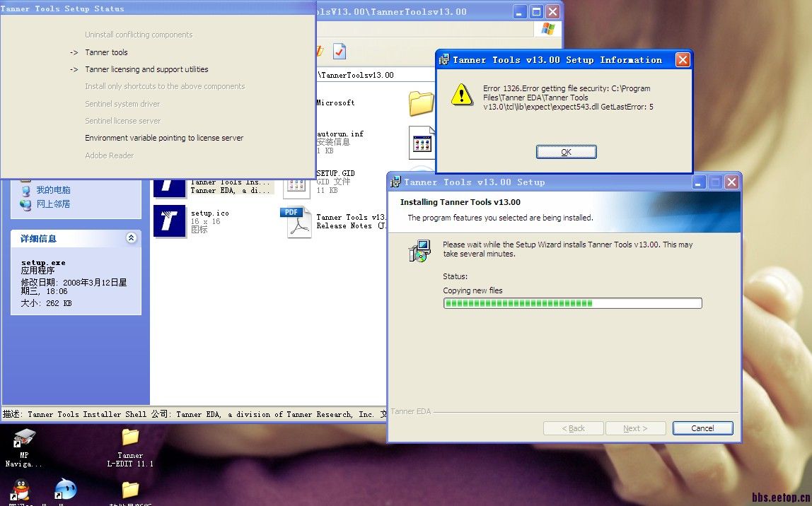Close the Setup Information error dialog
This screenshot has width=812, height=506.
(x=683, y=60)
